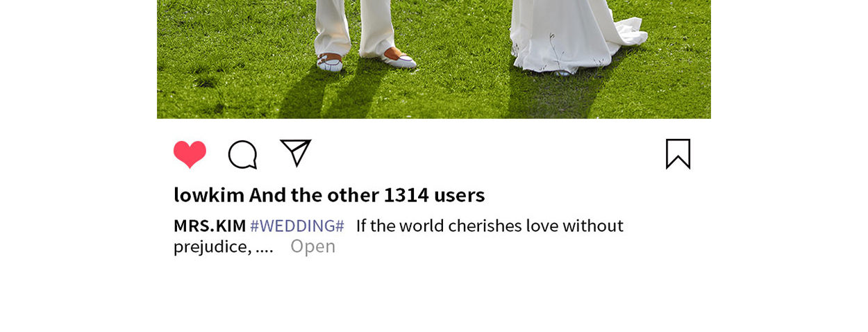This screenshot has width=868, height=332.
Task: Open comments with the speech bubble icon
Action: [242, 154]
